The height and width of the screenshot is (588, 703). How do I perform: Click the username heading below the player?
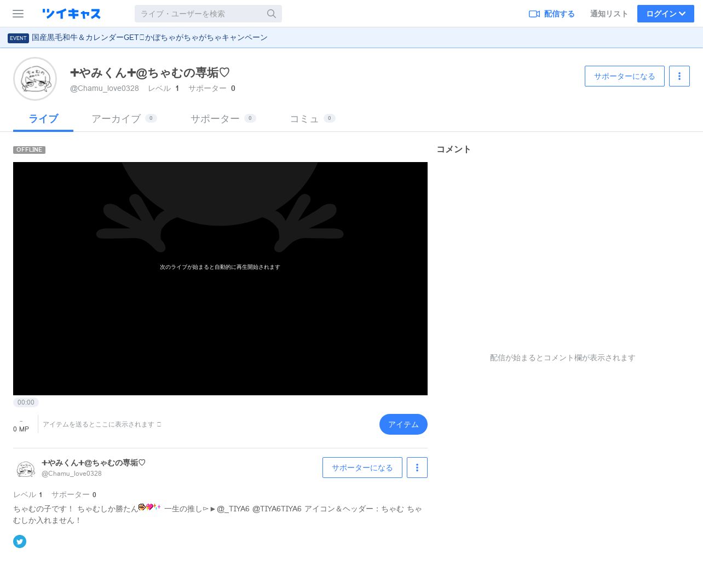point(94,463)
